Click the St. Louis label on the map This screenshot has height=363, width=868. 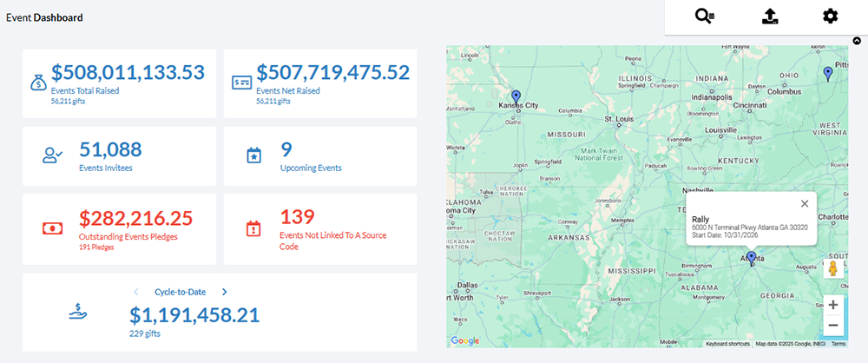pyautogui.click(x=618, y=119)
